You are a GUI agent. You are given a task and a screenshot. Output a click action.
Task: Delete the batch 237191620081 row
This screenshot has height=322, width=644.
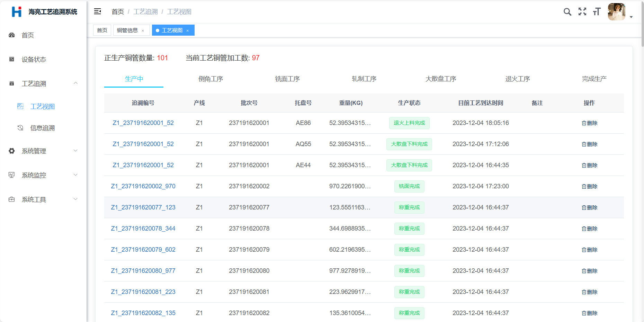click(589, 292)
